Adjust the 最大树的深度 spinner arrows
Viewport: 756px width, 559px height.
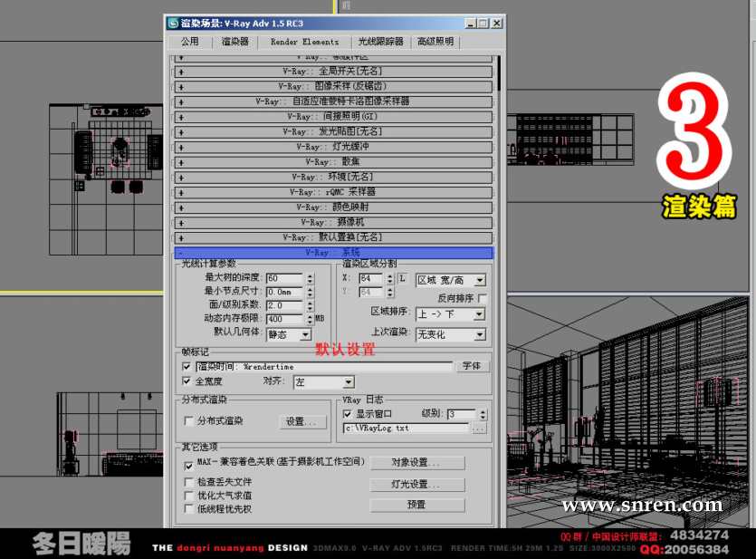click(310, 278)
